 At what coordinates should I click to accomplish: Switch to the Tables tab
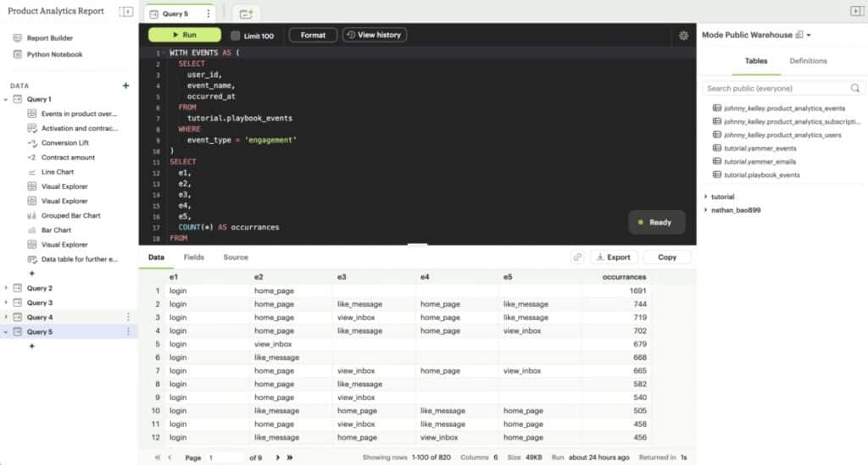click(x=755, y=61)
